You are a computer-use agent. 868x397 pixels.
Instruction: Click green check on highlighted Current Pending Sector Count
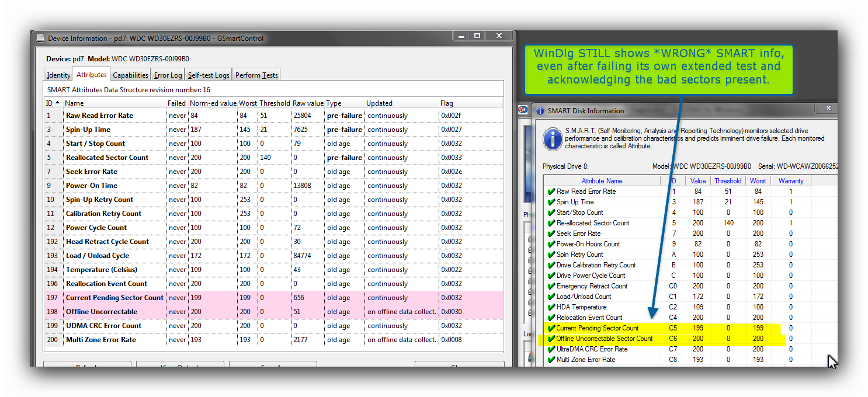click(x=551, y=328)
